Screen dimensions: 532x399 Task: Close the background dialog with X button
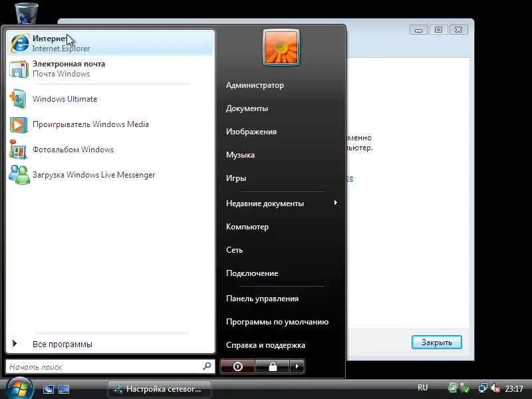tap(459, 30)
